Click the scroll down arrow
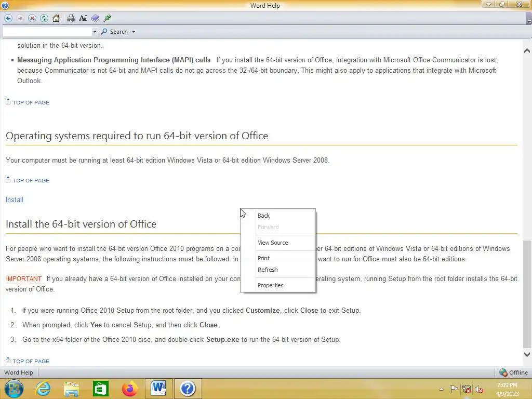 coord(527,354)
